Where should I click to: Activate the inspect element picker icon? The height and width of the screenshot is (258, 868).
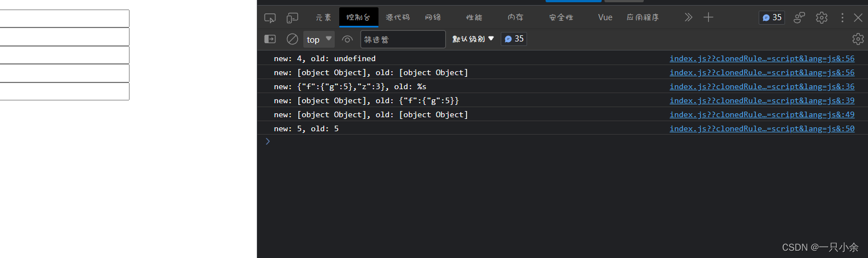270,18
